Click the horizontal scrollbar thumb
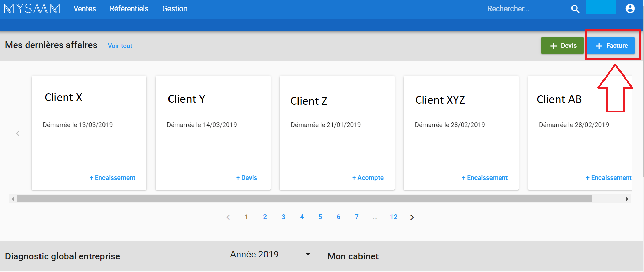644x272 pixels. (304, 199)
